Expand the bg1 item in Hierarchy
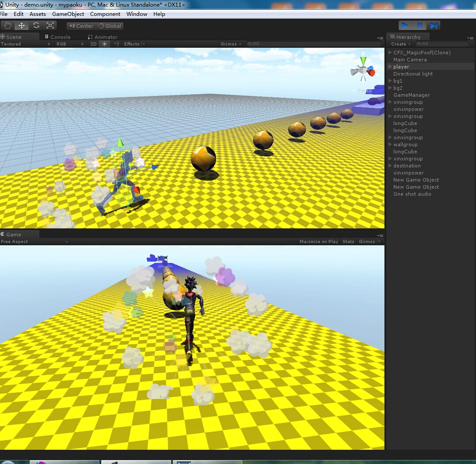This screenshot has height=464, width=476. click(389, 81)
